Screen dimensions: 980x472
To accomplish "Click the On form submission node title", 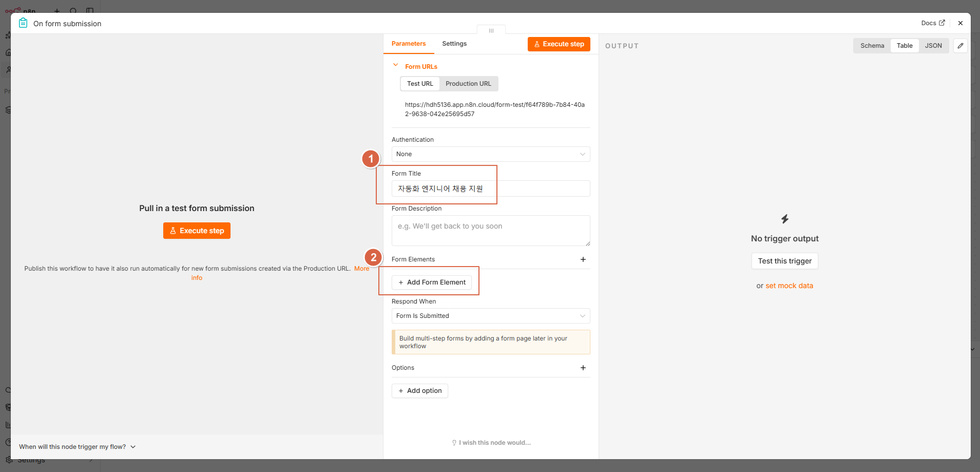I will (67, 24).
